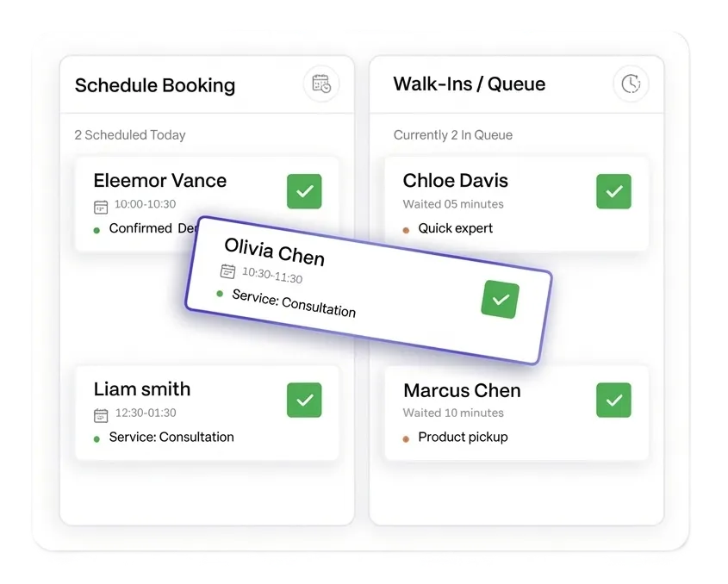Image resolution: width=728 pixels, height=584 pixels.
Task: Toggle the confirmation check for Liam Smith
Action: pos(304,400)
